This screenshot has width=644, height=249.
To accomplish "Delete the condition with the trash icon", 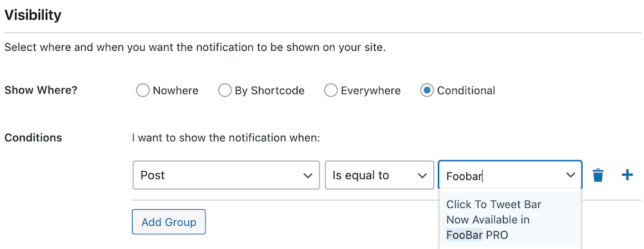I will (x=598, y=176).
